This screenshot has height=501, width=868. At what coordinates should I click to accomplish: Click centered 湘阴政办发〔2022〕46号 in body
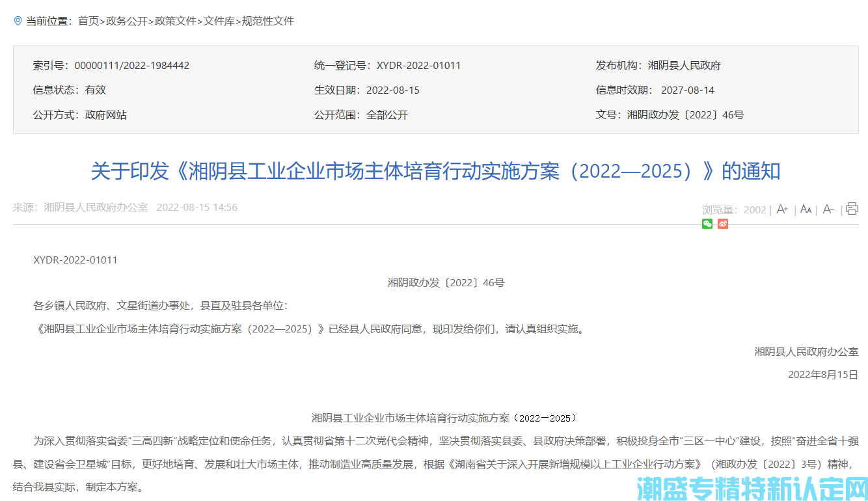pos(446,283)
